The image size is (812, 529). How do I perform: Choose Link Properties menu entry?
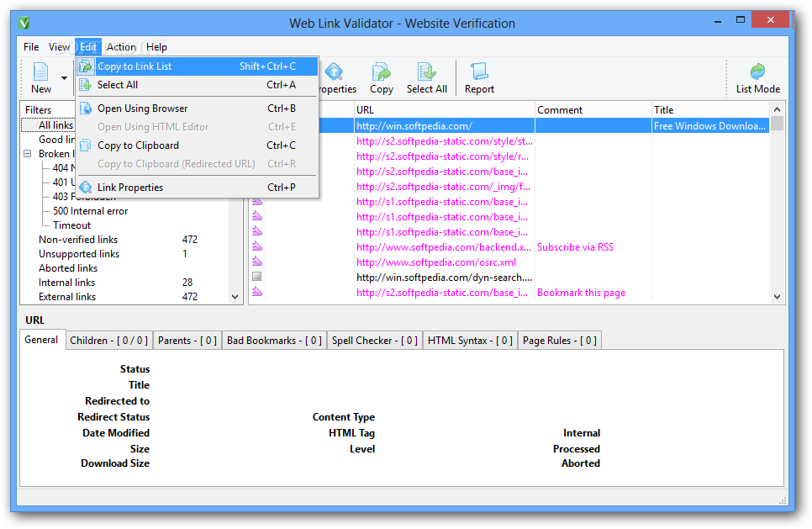(x=198, y=188)
